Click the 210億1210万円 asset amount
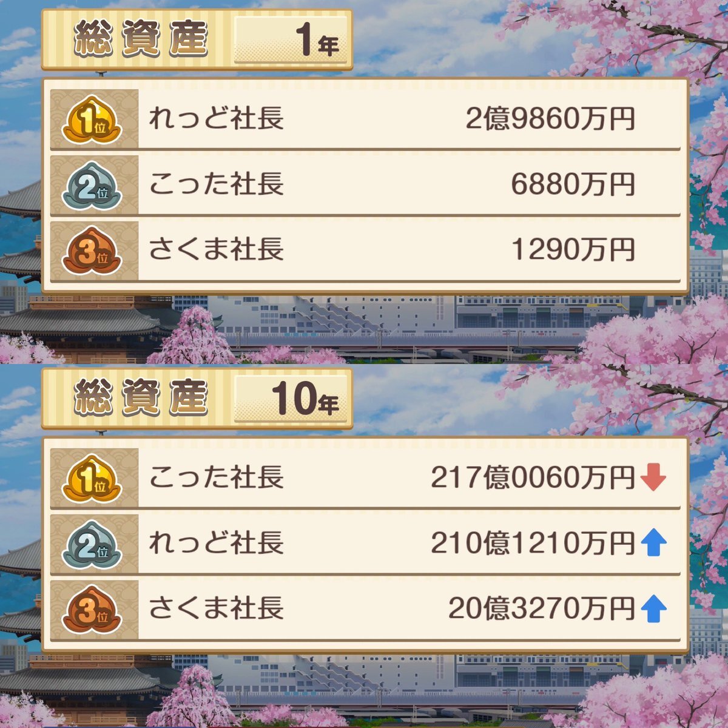This screenshot has width=728, height=728. (533, 544)
